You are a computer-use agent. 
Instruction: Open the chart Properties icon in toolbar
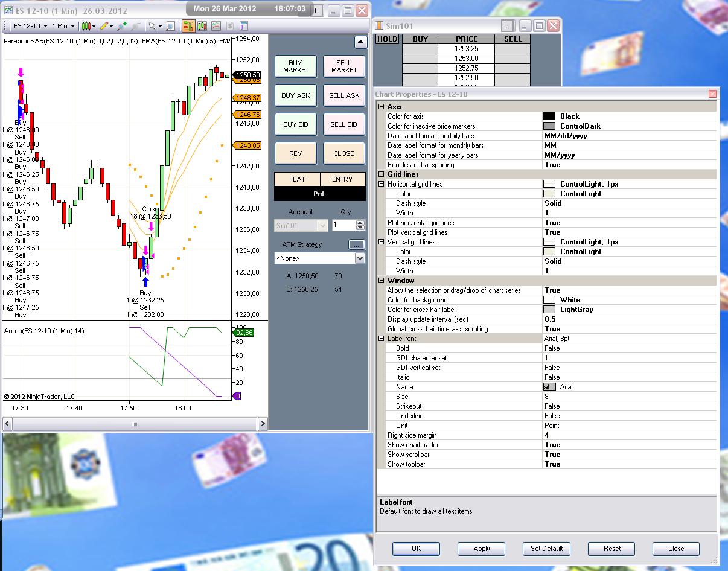click(244, 26)
